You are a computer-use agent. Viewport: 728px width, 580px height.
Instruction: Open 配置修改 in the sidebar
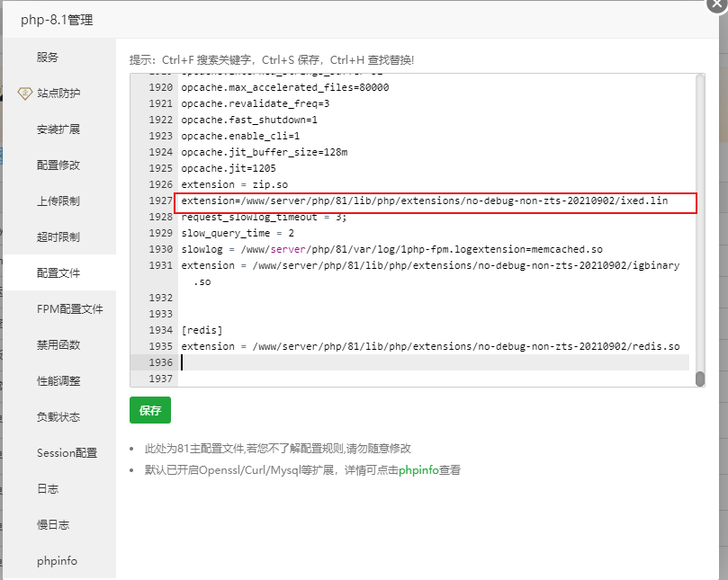(x=58, y=165)
